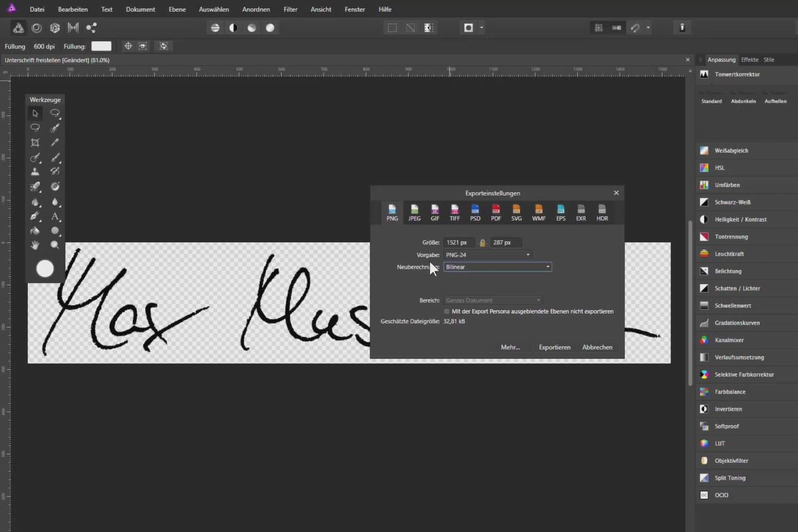Viewport: 798px width, 532px height.
Task: Open the Ebene menu
Action: click(x=176, y=9)
